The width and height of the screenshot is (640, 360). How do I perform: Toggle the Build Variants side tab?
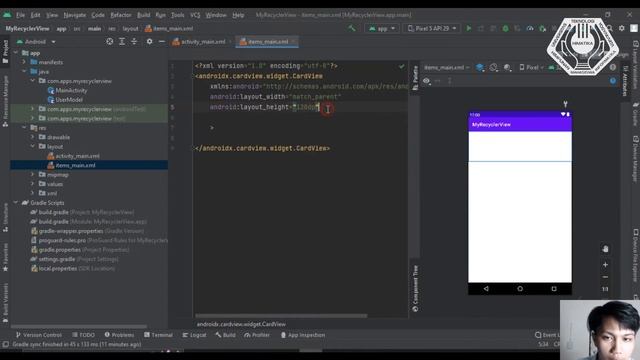tap(5, 302)
